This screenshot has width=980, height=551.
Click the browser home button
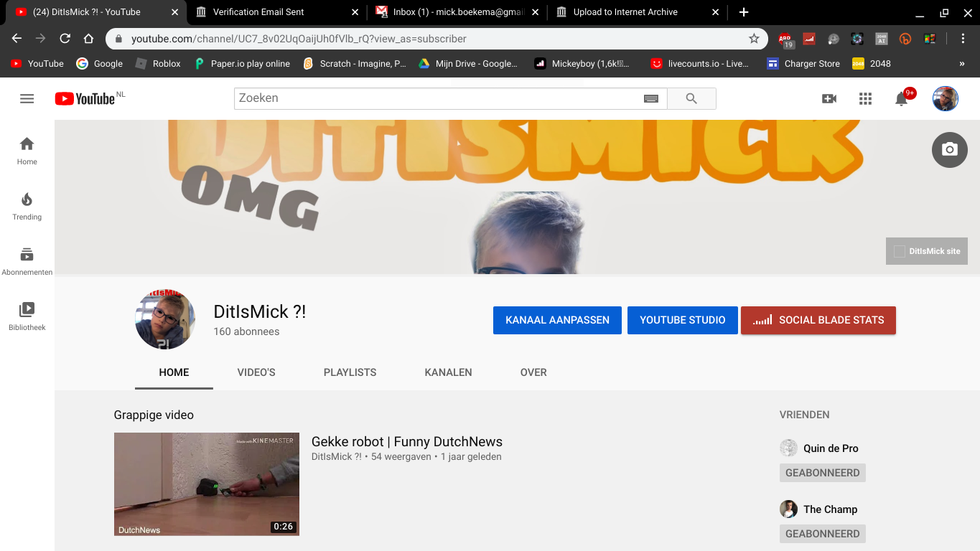coord(88,39)
